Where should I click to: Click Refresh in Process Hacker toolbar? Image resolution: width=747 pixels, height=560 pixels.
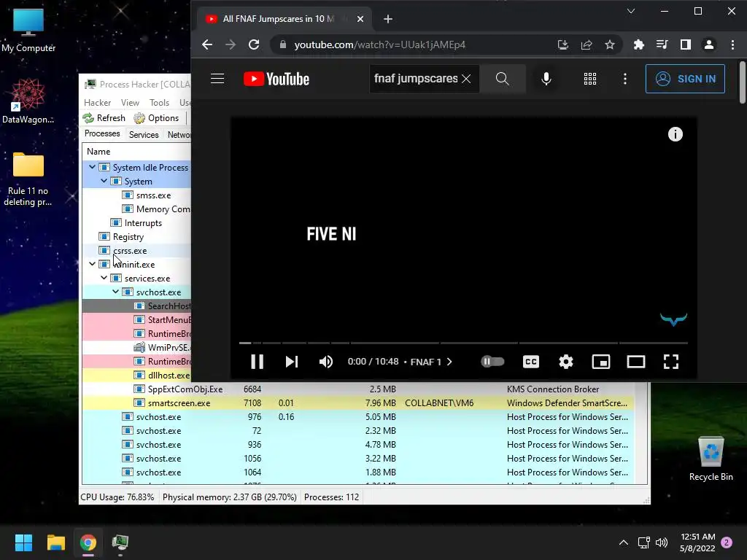[x=104, y=118]
